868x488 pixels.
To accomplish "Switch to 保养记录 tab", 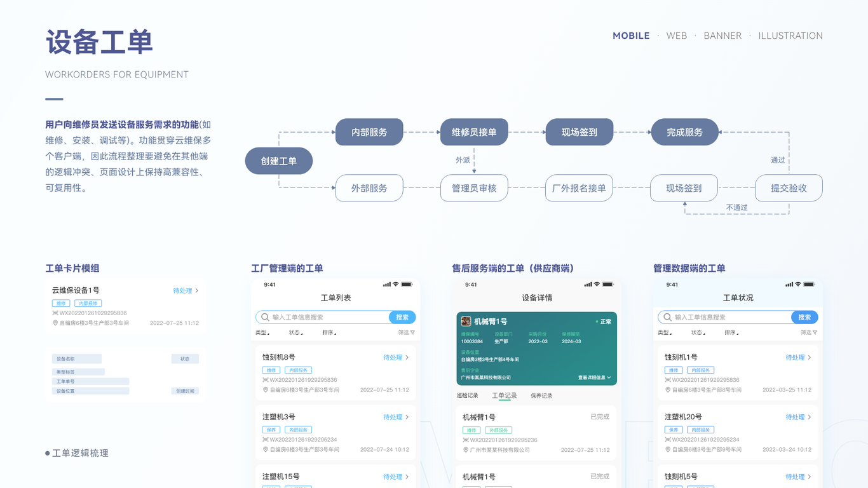I will (x=541, y=396).
